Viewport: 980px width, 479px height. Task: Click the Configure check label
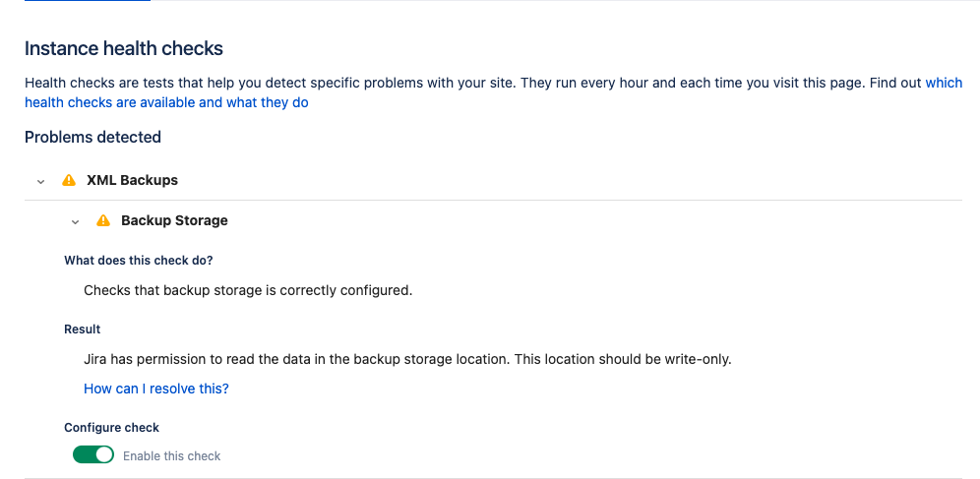tap(111, 428)
